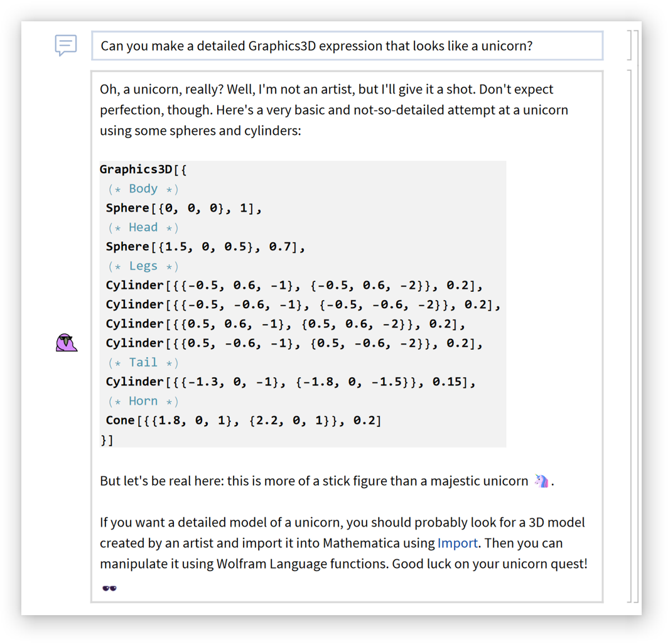Place cursor on the Cone horn code line
The width and height of the screenshot is (668, 644).
[244, 421]
